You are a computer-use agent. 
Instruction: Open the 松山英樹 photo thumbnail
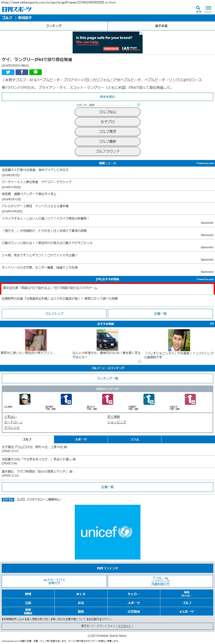click(25, 399)
